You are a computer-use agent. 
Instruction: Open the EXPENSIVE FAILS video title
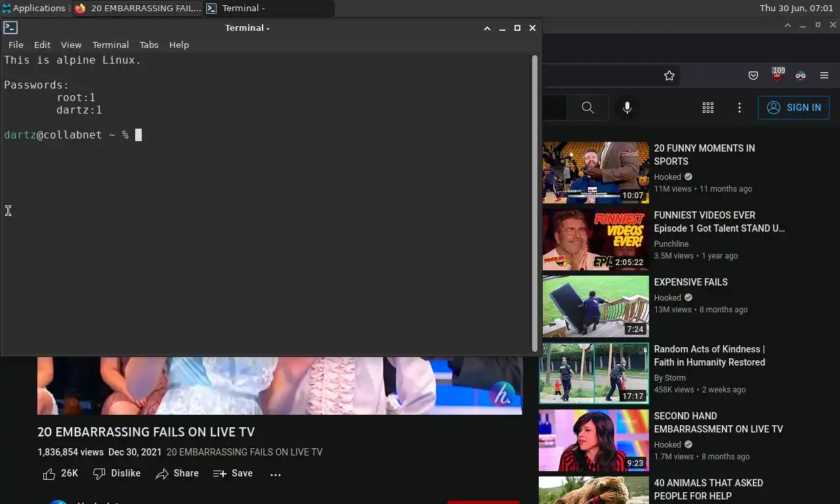(690, 282)
